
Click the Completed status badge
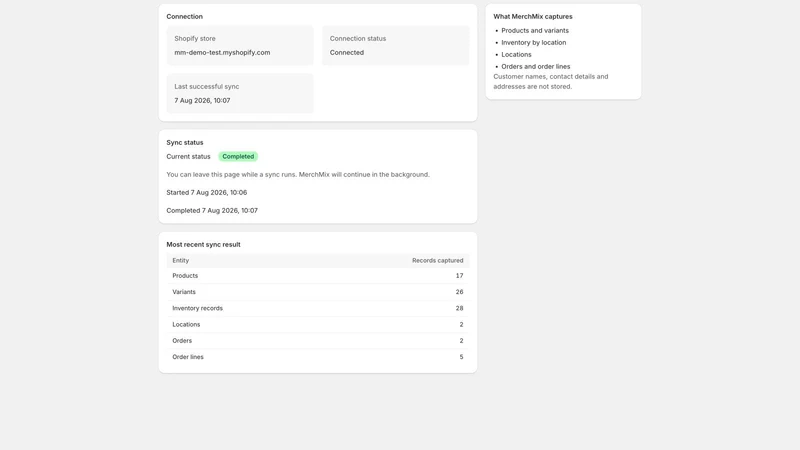238,157
